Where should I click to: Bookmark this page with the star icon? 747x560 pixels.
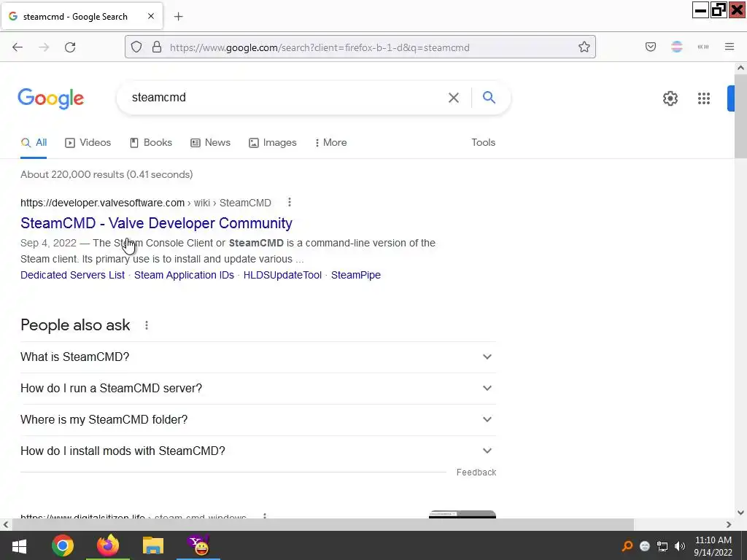[584, 47]
